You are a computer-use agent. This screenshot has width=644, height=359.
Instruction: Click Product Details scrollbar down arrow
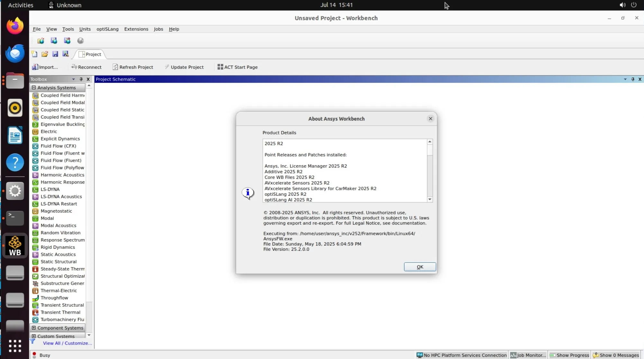click(430, 200)
